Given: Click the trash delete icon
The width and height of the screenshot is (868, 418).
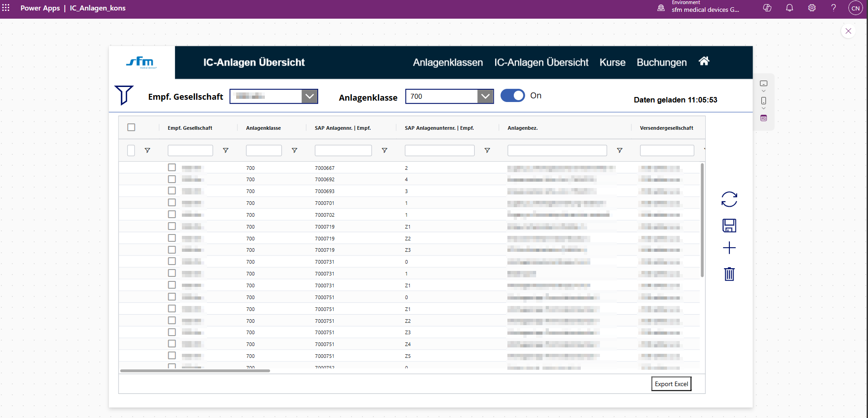Looking at the screenshot, I should [729, 274].
